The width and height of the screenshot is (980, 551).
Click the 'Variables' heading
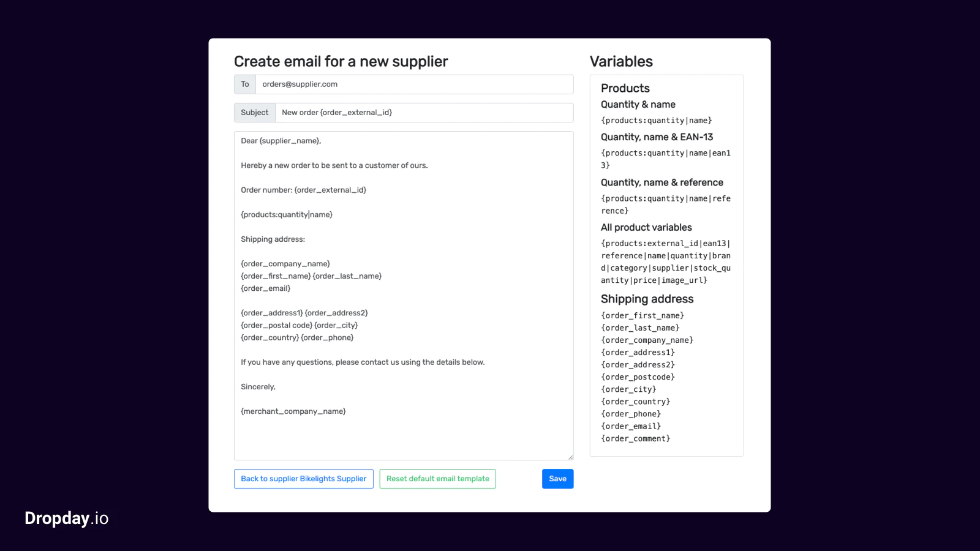click(621, 61)
